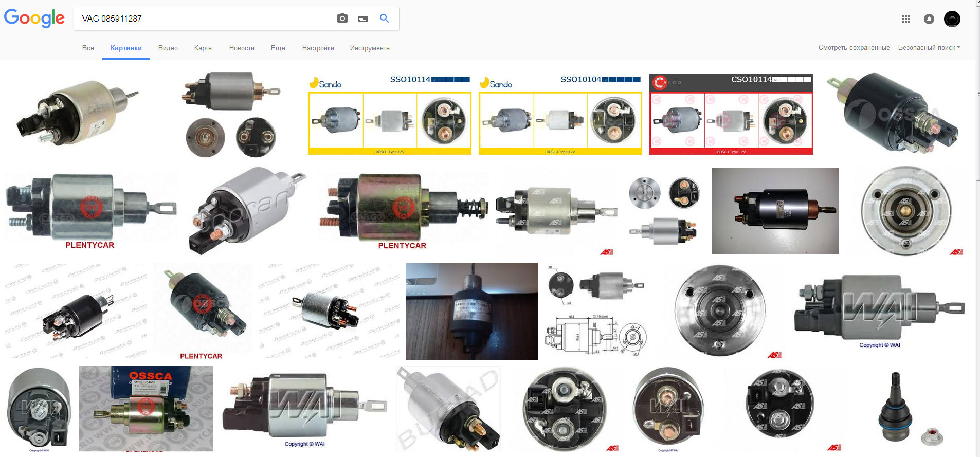980x457 pixels.
Task: Open the Карты tab
Action: (x=204, y=48)
